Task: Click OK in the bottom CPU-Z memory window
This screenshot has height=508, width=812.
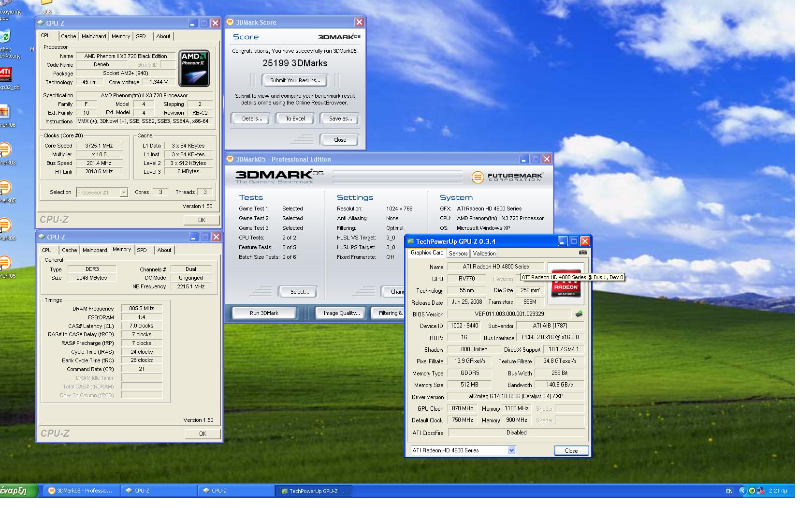Action: [203, 433]
